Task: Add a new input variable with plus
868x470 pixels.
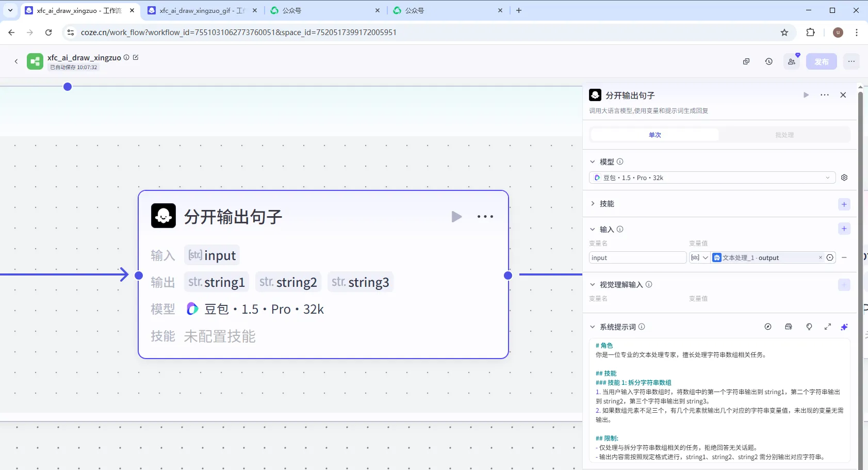Action: pyautogui.click(x=844, y=229)
